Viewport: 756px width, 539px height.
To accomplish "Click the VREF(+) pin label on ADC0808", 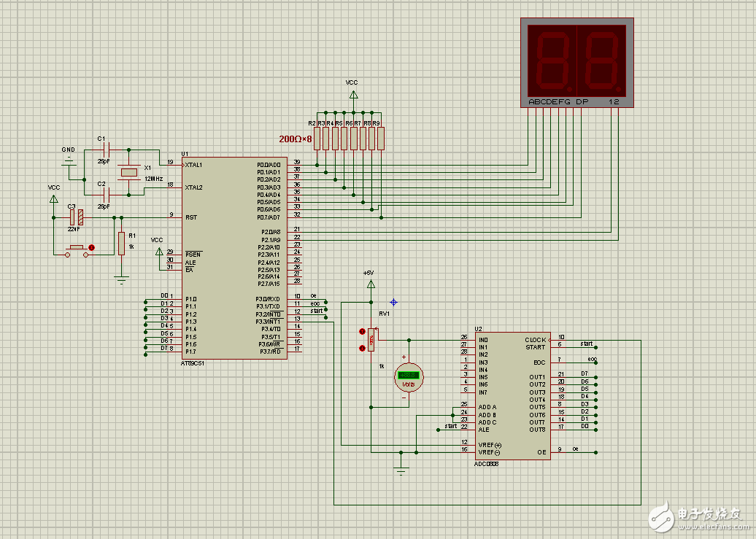I will pos(490,445).
